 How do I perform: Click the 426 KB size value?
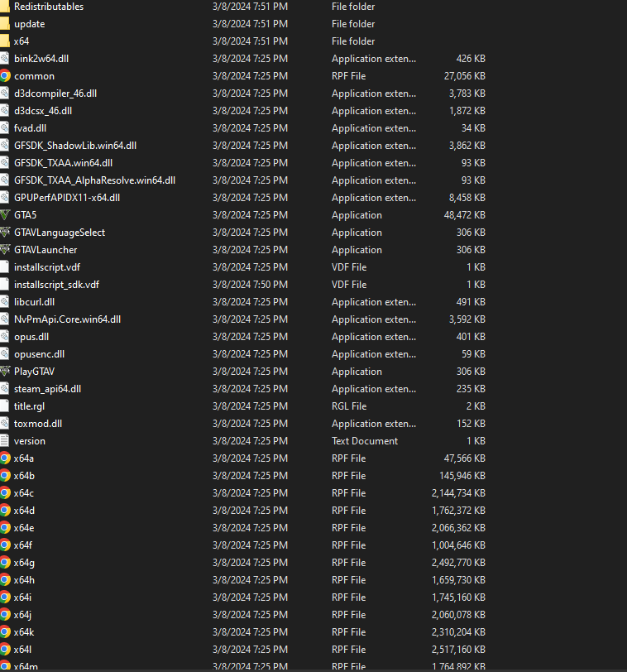pyautogui.click(x=471, y=58)
